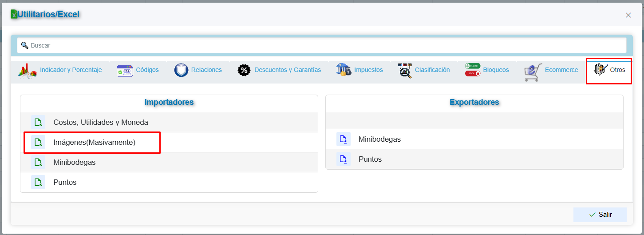This screenshot has width=644, height=235.
Task: Open Costos, Utilidades y Moneda importer
Action: pyautogui.click(x=169, y=122)
